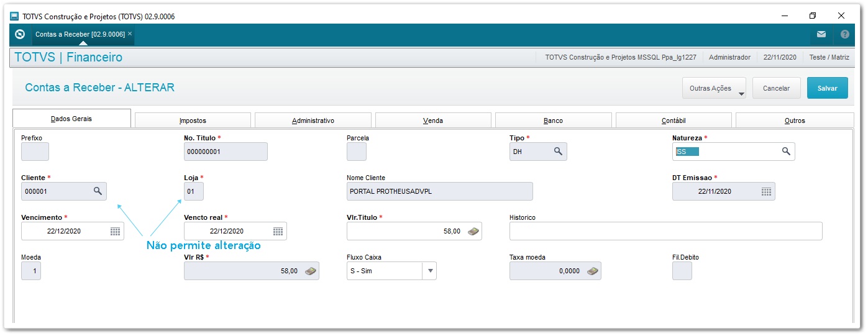Click the TOTVS | Financeiro title
The height and width of the screenshot is (336, 868).
point(68,57)
